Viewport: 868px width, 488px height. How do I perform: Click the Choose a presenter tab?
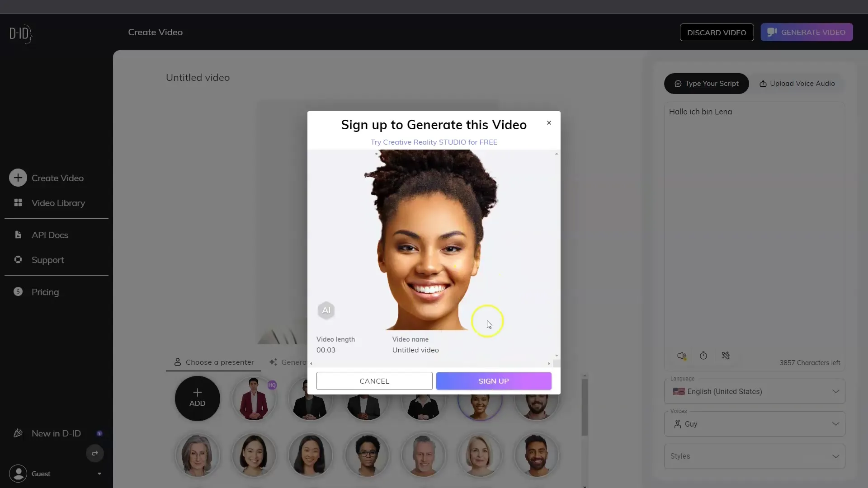214,361
